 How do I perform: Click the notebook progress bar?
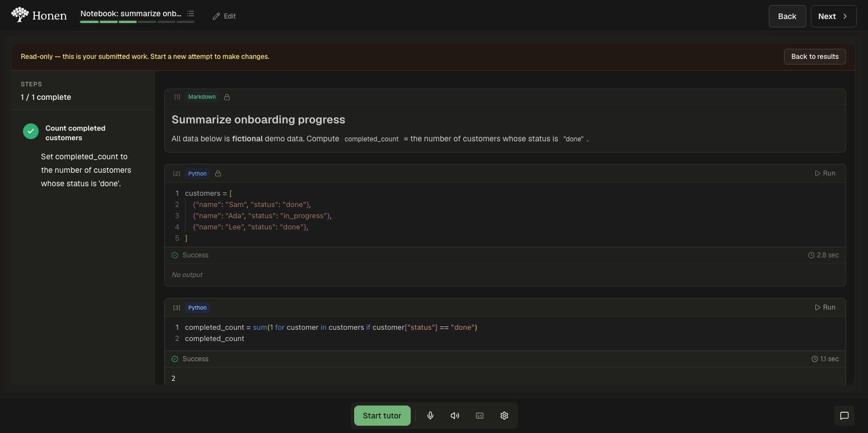coord(137,22)
